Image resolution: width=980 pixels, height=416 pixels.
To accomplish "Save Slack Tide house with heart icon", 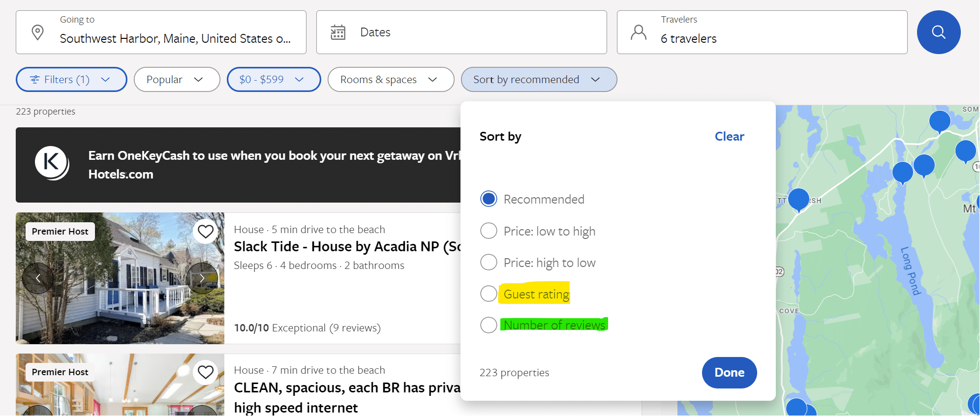I will [206, 231].
